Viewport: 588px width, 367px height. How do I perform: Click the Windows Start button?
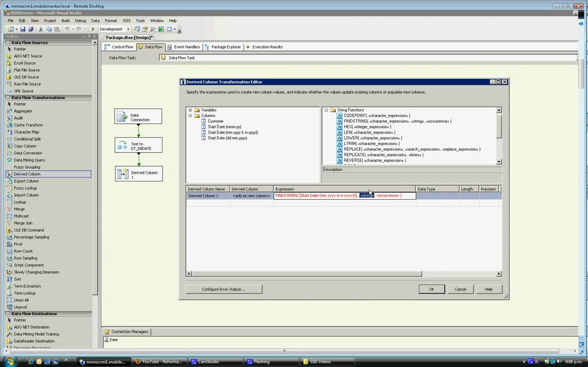(x=10, y=361)
